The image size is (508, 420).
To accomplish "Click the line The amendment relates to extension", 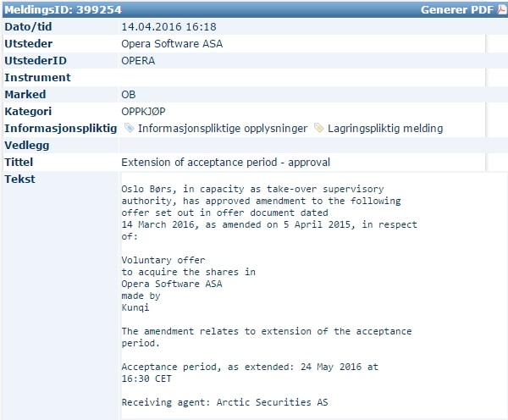I will pyautogui.click(x=267, y=331).
